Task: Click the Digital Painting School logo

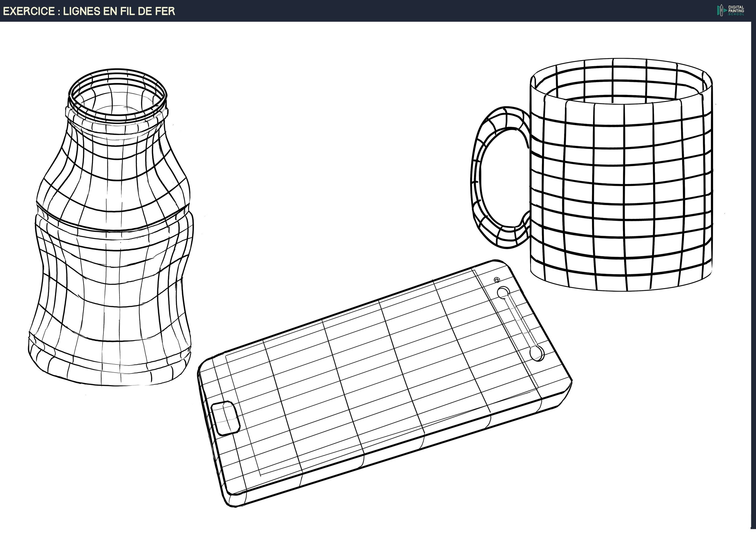Action: point(730,10)
